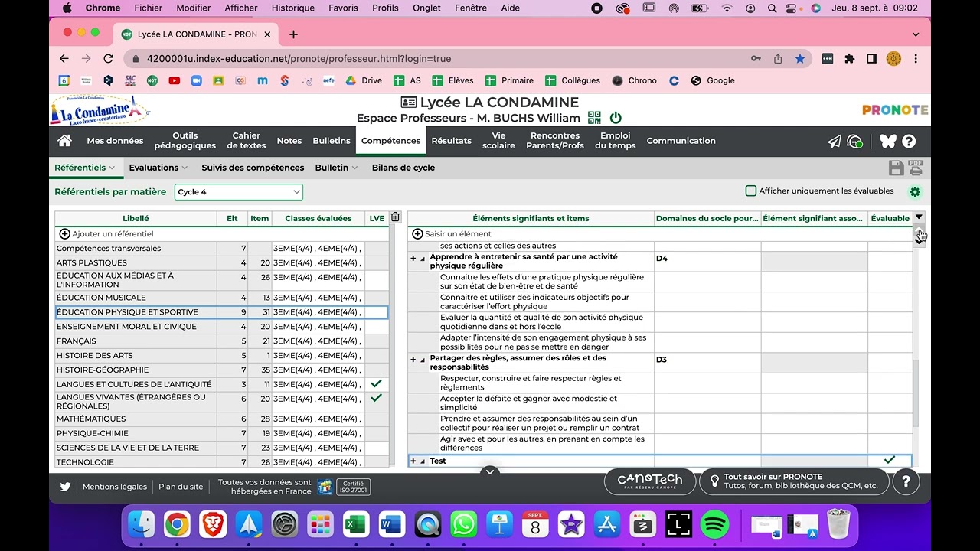Viewport: 980px width, 551px height.
Task: Delete the selected referentiel with trash icon
Action: [395, 217]
